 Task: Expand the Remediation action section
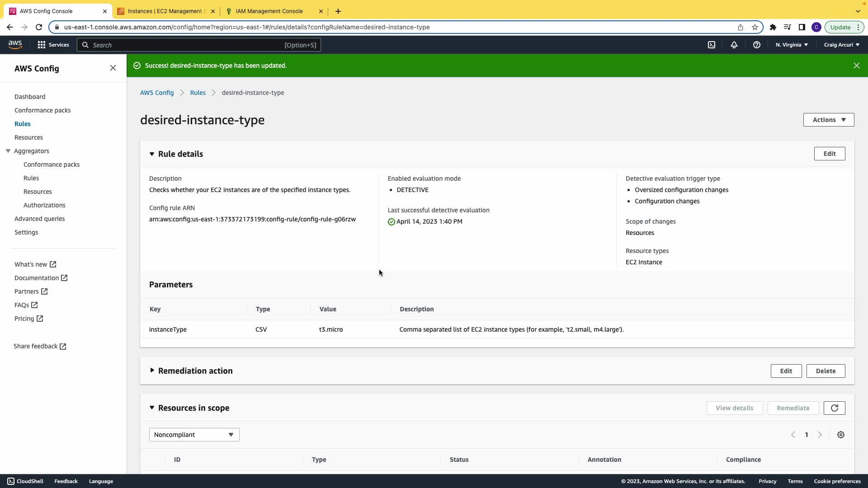pos(152,371)
